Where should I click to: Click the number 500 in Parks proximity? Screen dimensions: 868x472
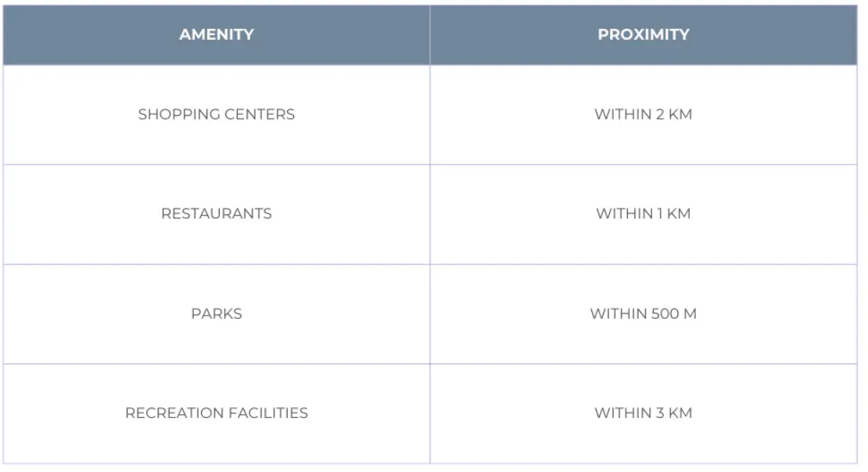[x=665, y=313]
